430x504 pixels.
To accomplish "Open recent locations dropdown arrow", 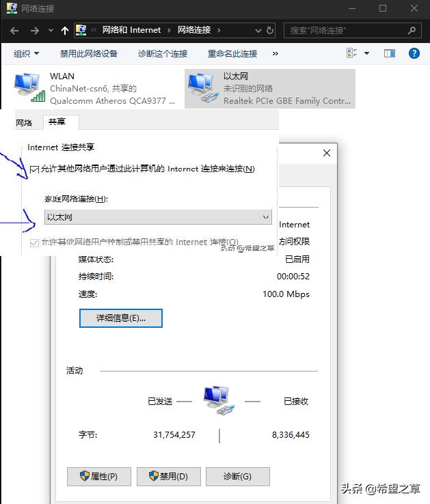I will [51, 31].
